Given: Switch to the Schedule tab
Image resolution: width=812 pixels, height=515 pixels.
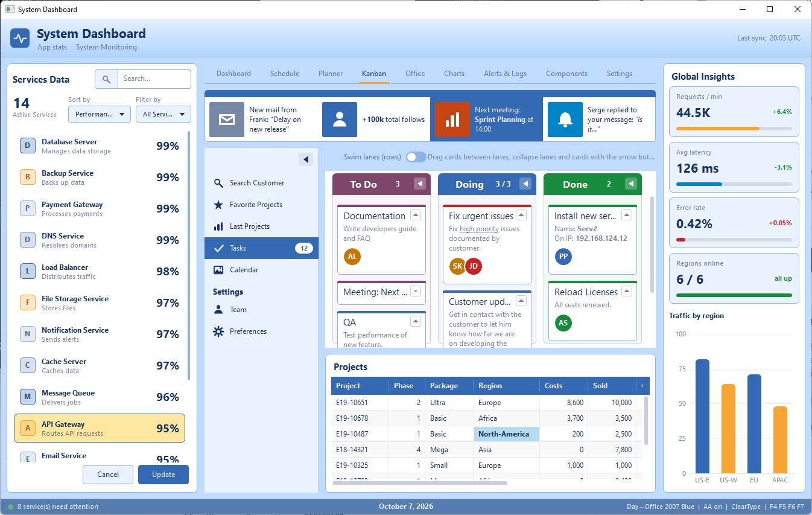Looking at the screenshot, I should coord(285,74).
